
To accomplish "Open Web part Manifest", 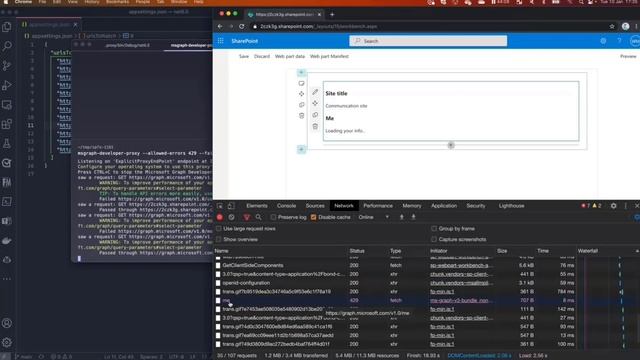I will [329, 56].
